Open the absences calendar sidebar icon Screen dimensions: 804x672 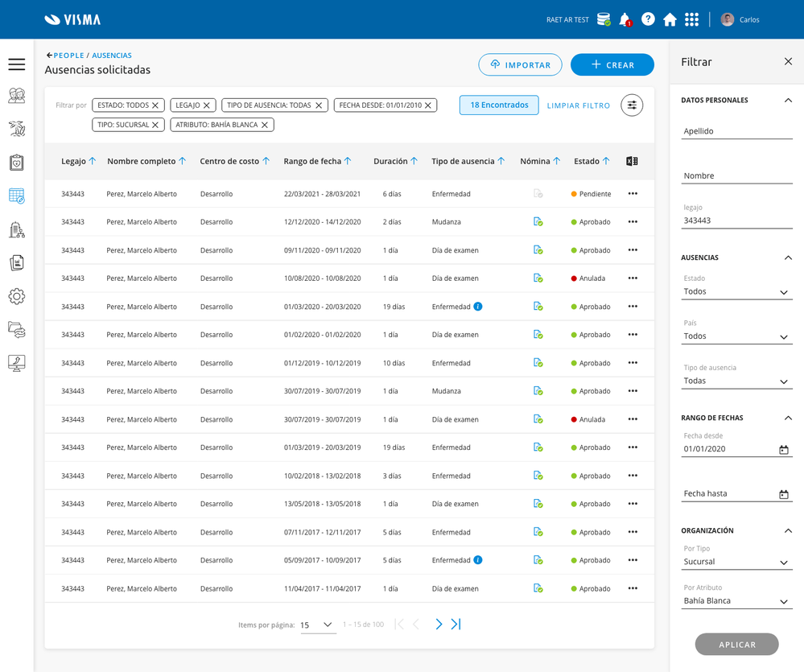click(x=16, y=196)
